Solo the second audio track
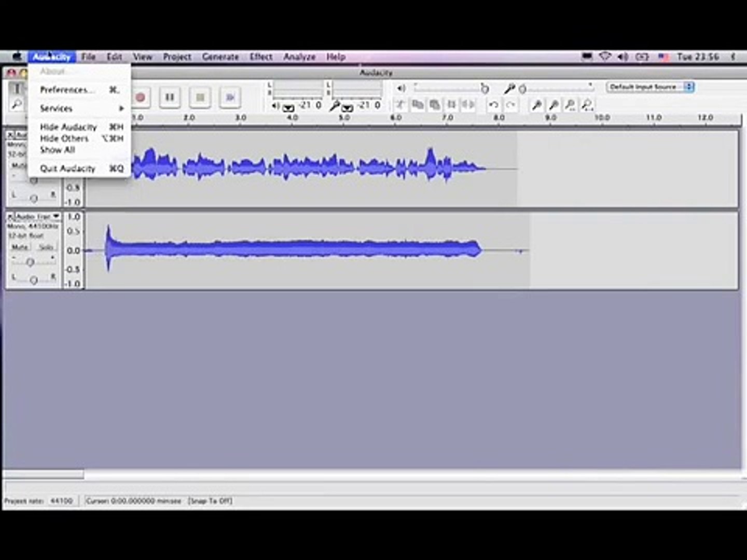This screenshot has width=747, height=560. tap(46, 247)
